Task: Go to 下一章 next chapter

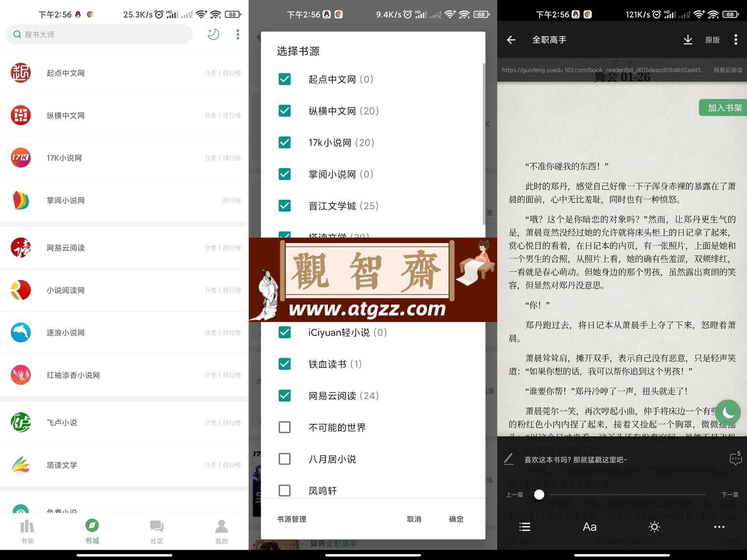Action: (729, 495)
